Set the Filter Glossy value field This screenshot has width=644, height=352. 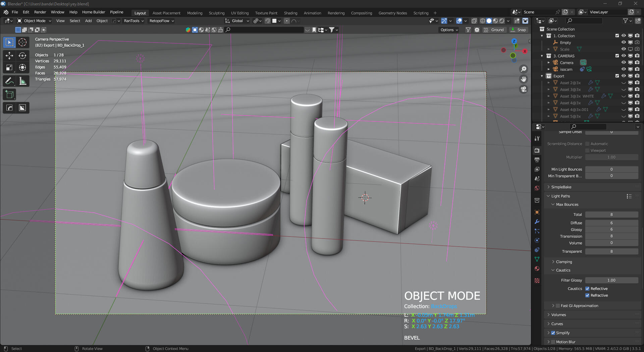click(612, 280)
